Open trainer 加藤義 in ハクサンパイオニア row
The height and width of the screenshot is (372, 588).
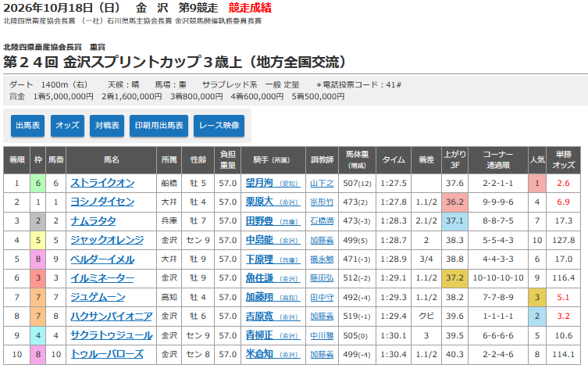tap(322, 317)
